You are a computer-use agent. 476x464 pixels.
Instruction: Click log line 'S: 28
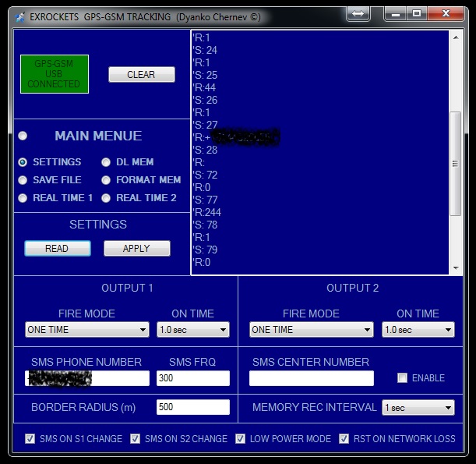click(x=205, y=150)
